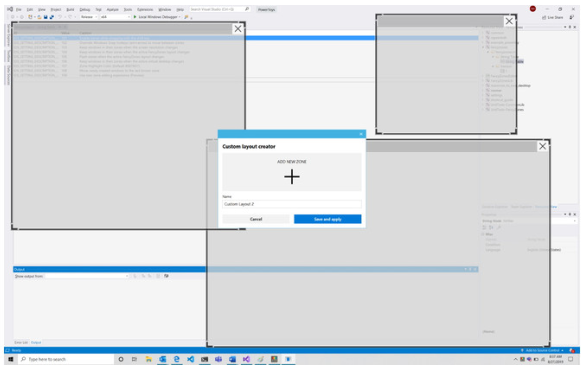Click the taskbar search box
This screenshot has width=585, height=370.
pos(66,359)
